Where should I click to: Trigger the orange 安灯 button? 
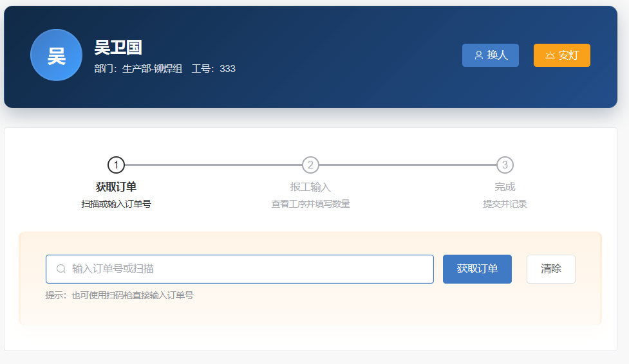(x=562, y=55)
